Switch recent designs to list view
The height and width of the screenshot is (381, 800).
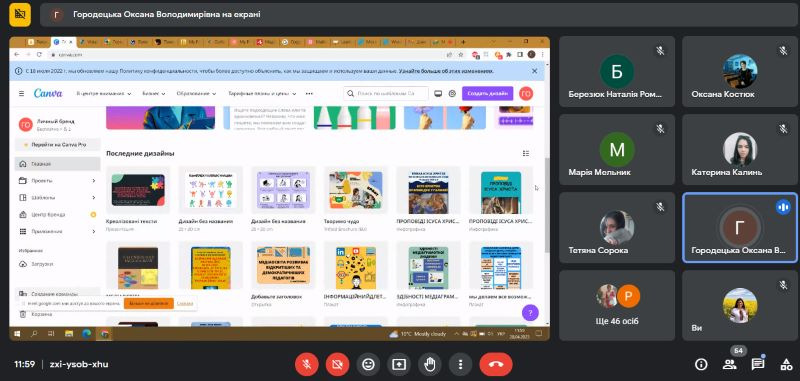point(526,153)
